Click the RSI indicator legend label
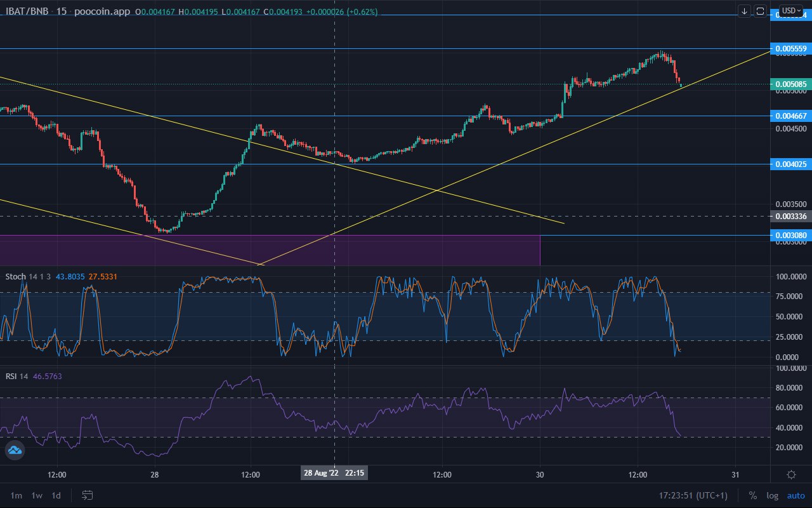This screenshot has height=508, width=812. (11, 376)
